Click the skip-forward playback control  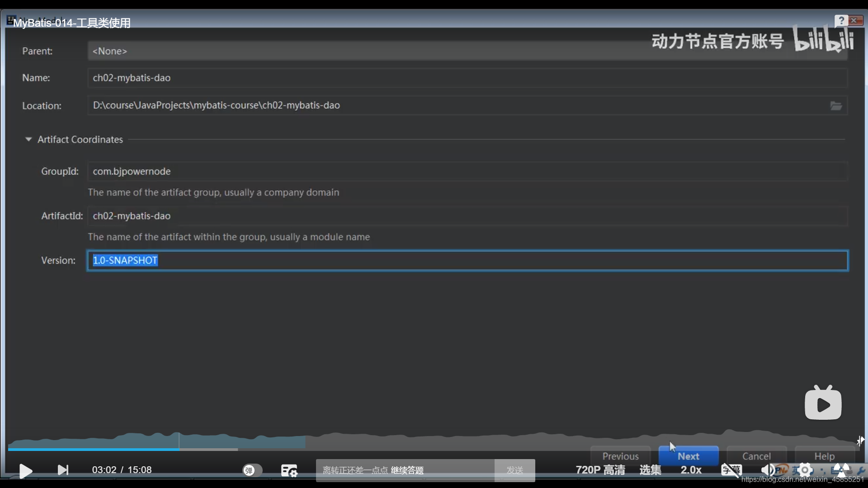tap(62, 469)
